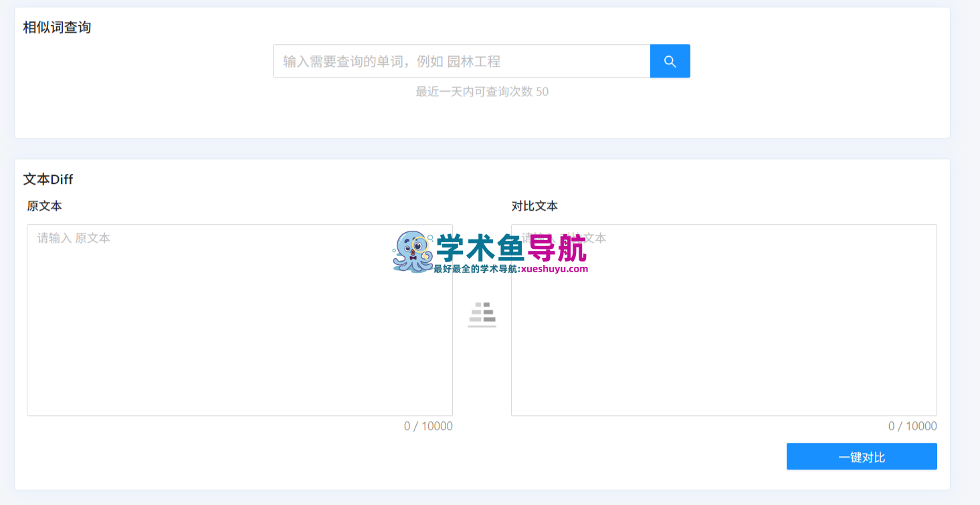Click the character counter under 对比文本 box
The height and width of the screenshot is (505, 980).
coord(912,426)
